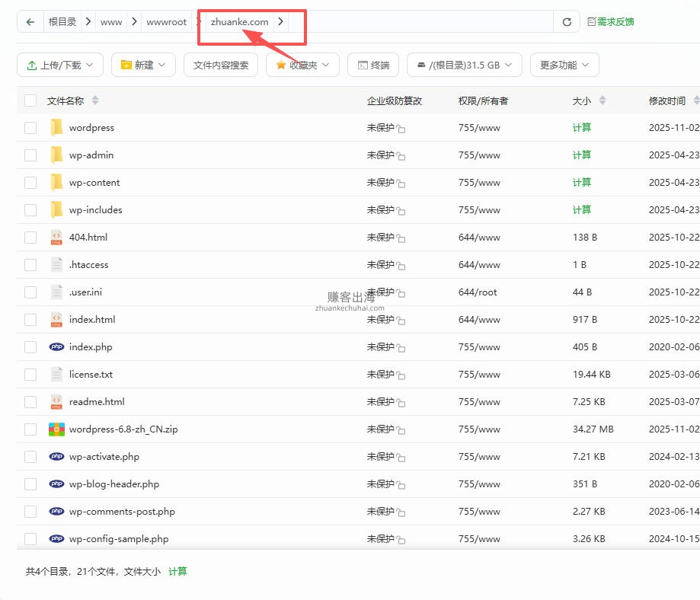Click the refresh icon in path bar
Image resolution: width=700 pixels, height=600 pixels.
[x=567, y=22]
